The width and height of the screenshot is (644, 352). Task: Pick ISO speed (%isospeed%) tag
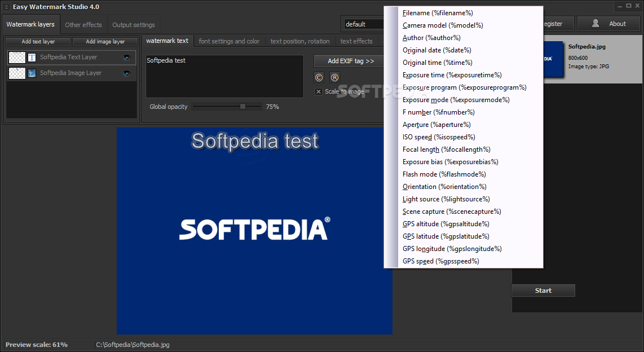(464, 137)
